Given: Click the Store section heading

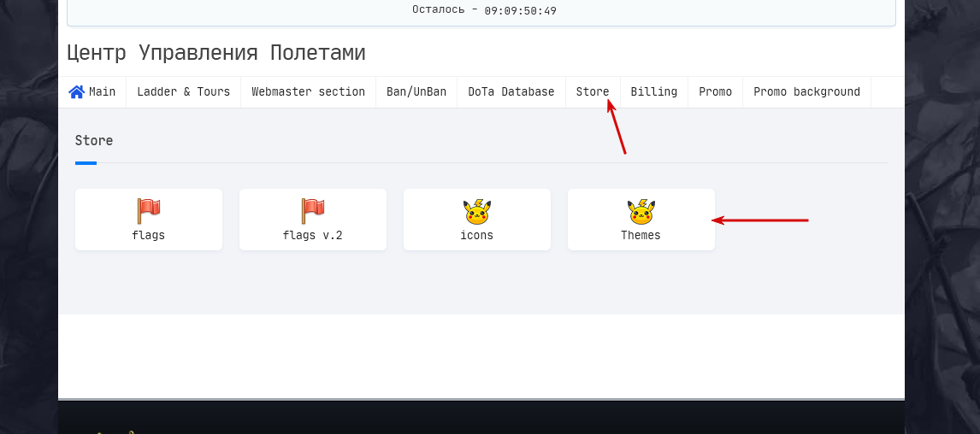Looking at the screenshot, I should [x=94, y=140].
